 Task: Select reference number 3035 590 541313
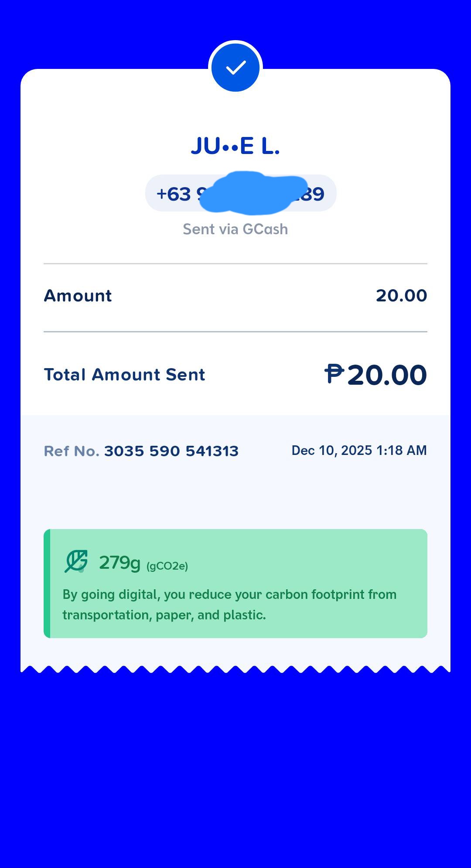pyautogui.click(x=171, y=451)
